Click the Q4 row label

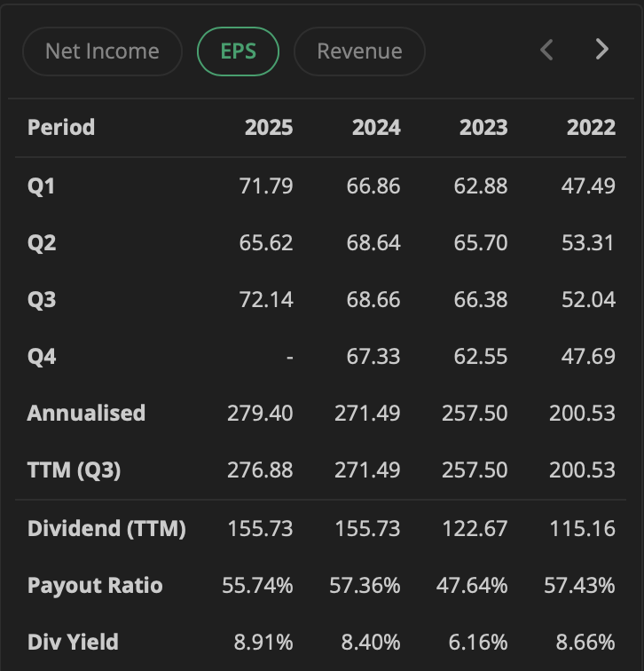(42, 356)
